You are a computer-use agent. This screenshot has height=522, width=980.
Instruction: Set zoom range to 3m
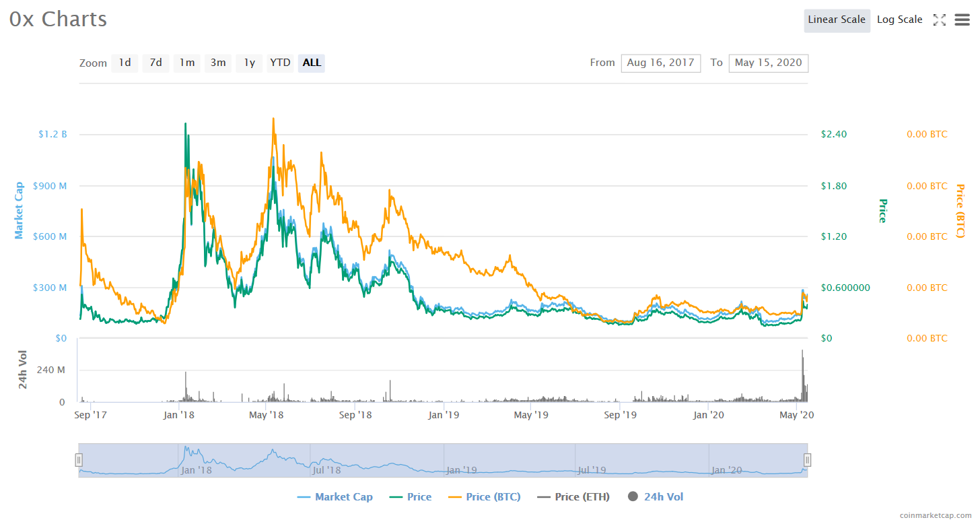[218, 63]
